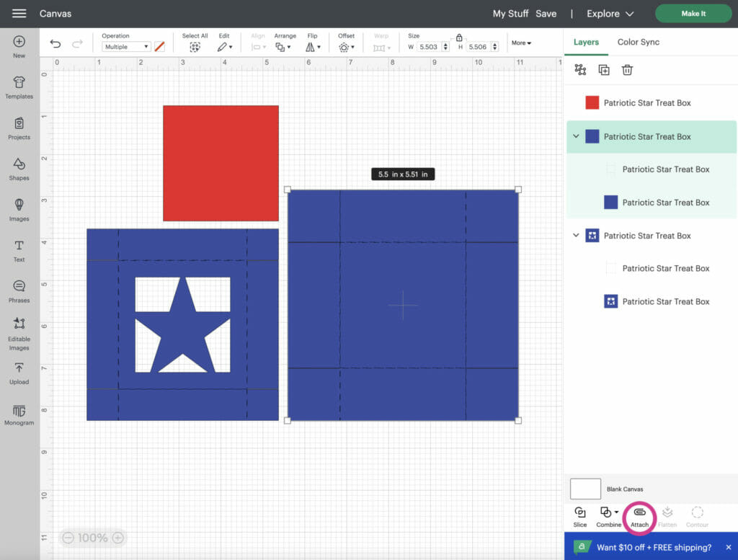Click the Make It button
This screenshot has height=560, width=738.
click(693, 13)
